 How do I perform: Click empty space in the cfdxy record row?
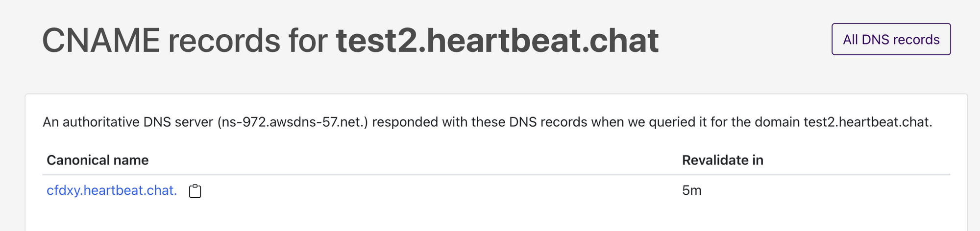[x=441, y=190]
